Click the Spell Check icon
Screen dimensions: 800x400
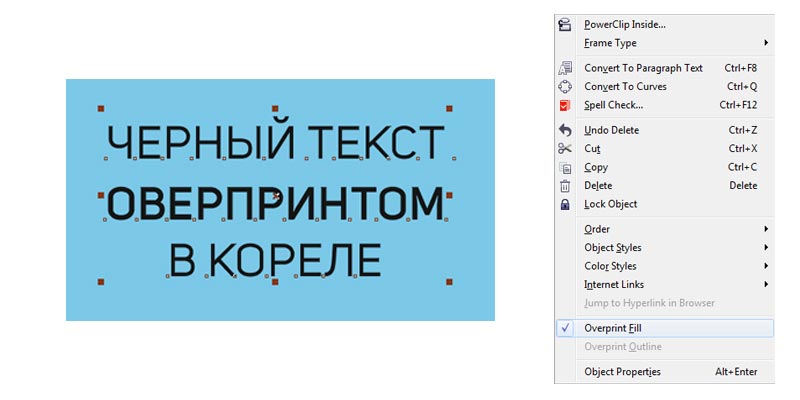tap(565, 105)
